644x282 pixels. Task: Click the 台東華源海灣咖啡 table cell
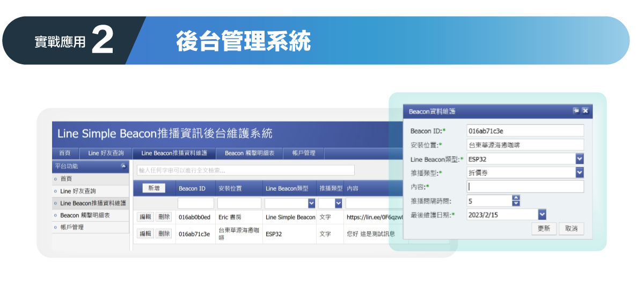(x=239, y=234)
